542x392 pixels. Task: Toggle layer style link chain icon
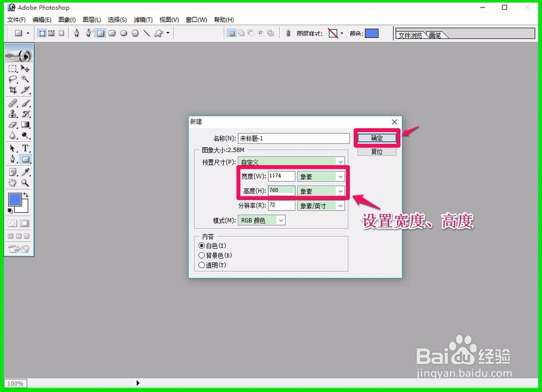(x=288, y=33)
